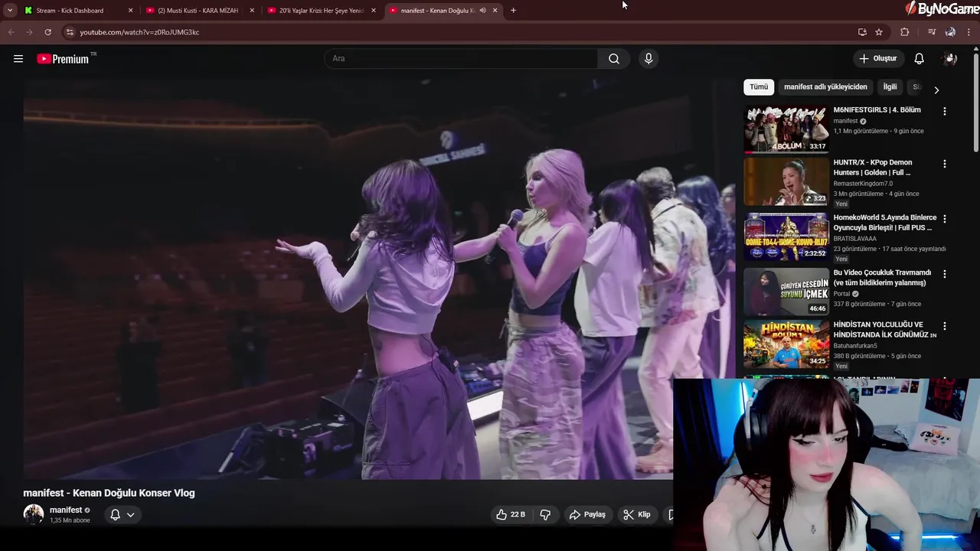The width and height of the screenshot is (980, 551).
Task: Open Bu Video Çocukluk Travmamdı title
Action: (x=882, y=278)
